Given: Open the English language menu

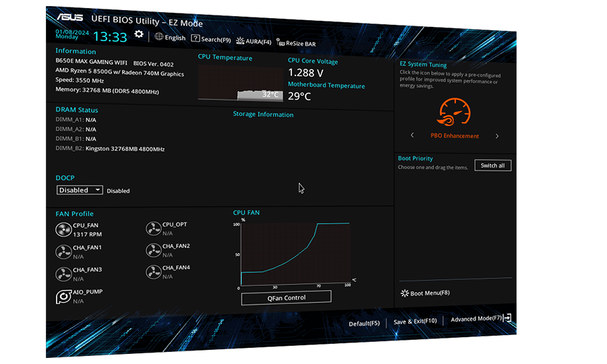Looking at the screenshot, I should coord(175,38).
